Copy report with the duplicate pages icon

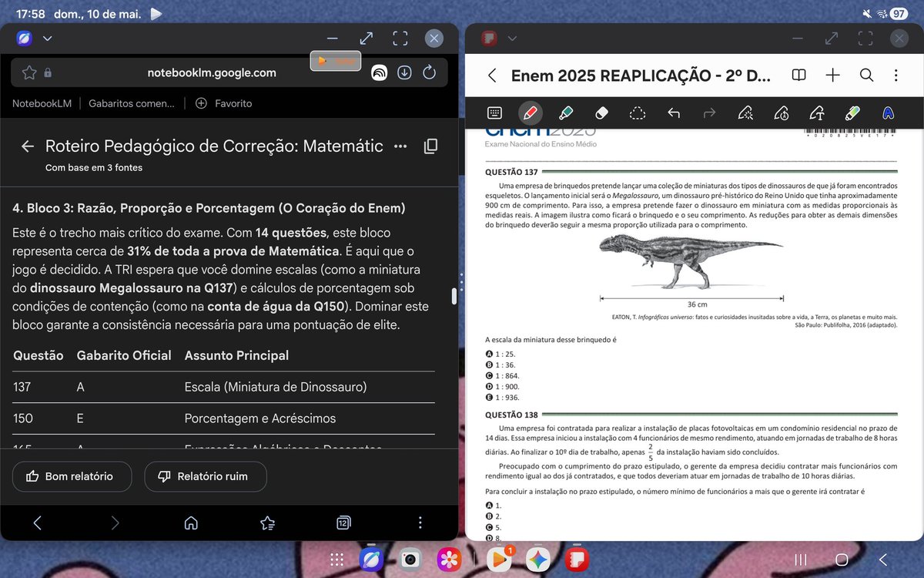pos(431,146)
